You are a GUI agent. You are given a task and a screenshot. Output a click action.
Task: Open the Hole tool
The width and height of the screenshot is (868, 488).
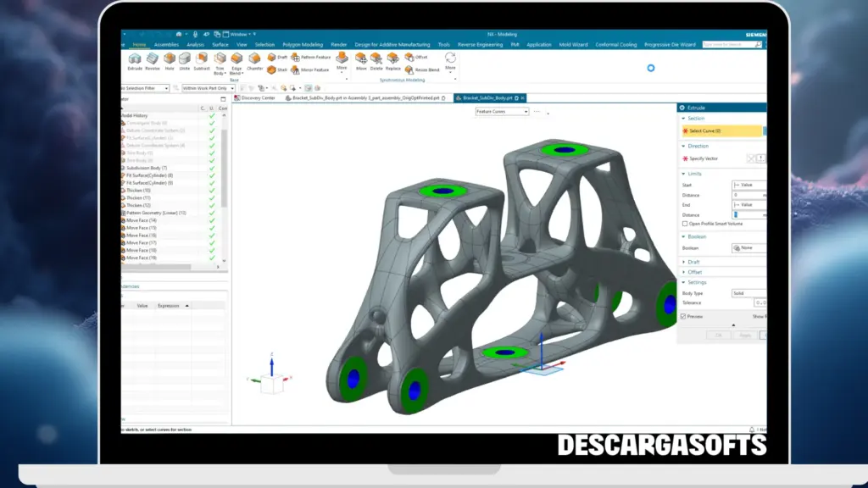click(169, 59)
